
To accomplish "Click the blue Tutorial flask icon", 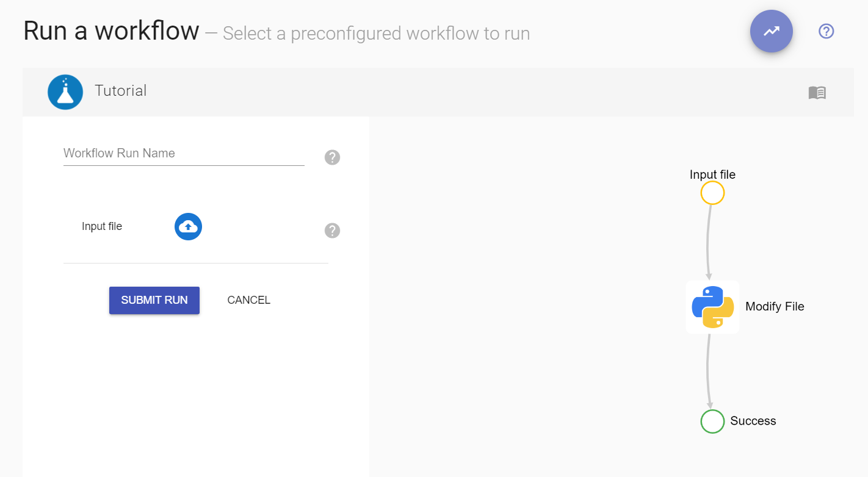I will tap(65, 92).
